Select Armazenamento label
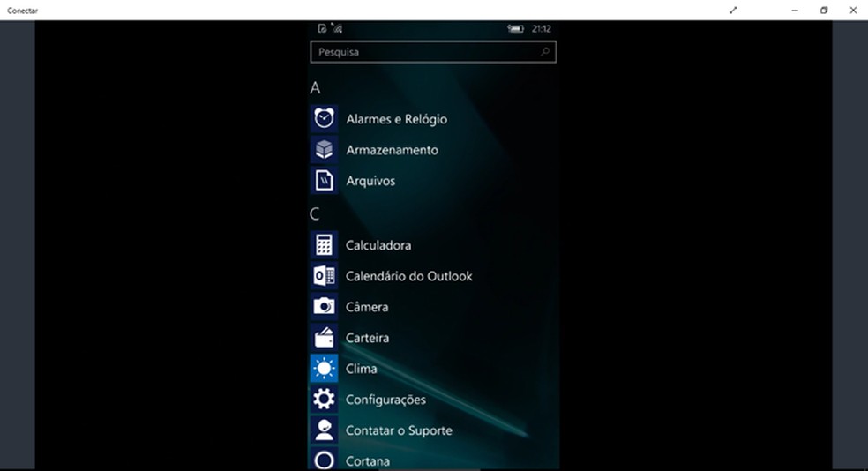 click(x=392, y=150)
